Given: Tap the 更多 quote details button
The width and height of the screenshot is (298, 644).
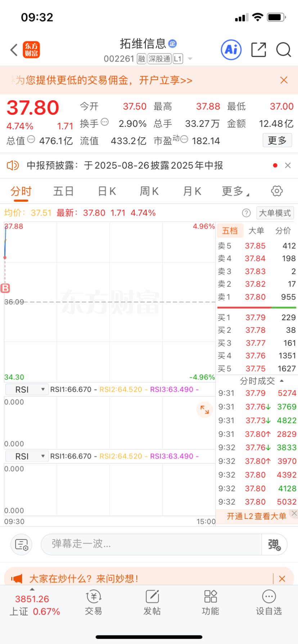Looking at the screenshot, I should 277,140.
